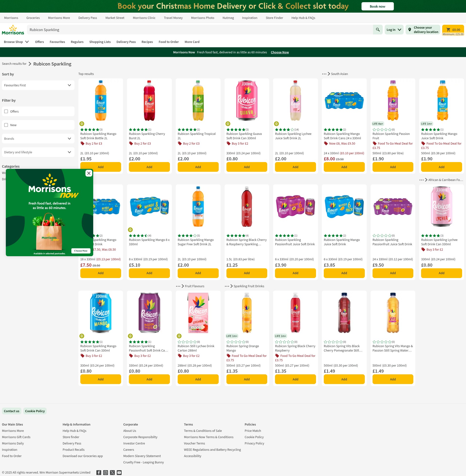The width and height of the screenshot is (466, 476).
Task: Open YouTube social icon in footer
Action: click(119, 472)
